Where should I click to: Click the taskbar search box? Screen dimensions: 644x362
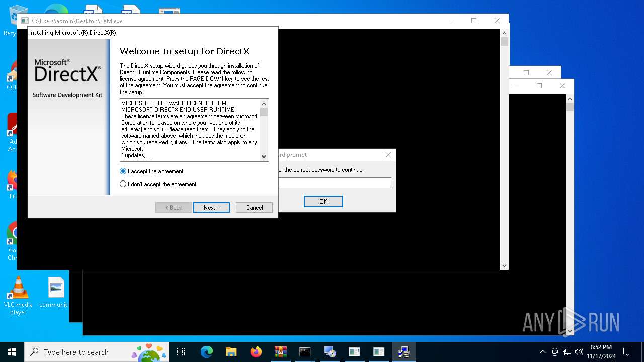[x=97, y=352]
